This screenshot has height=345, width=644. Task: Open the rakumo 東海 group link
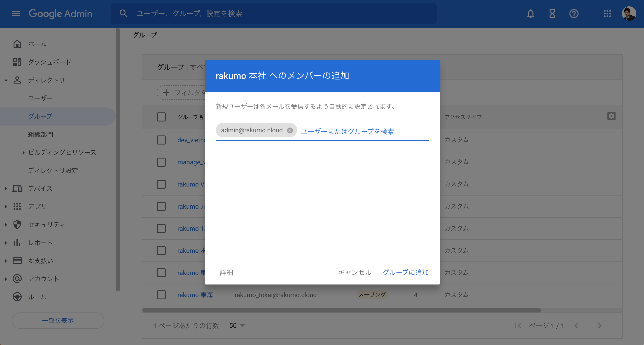[x=195, y=295]
